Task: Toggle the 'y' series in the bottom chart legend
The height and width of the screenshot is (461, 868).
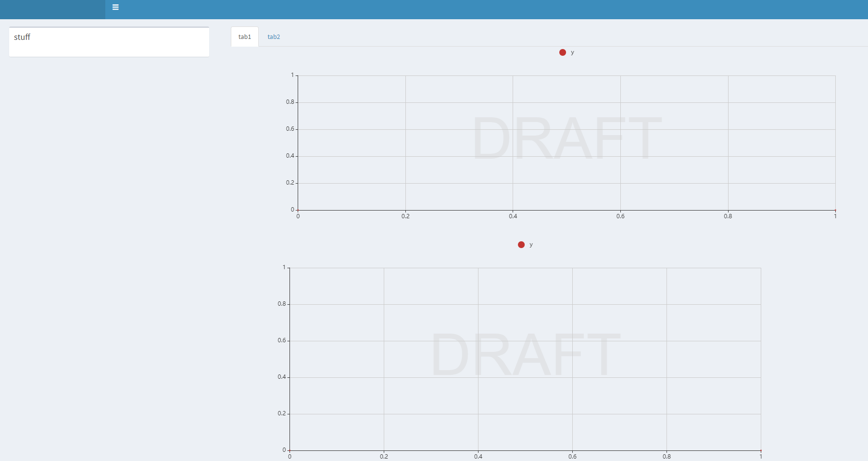Action: coord(531,244)
